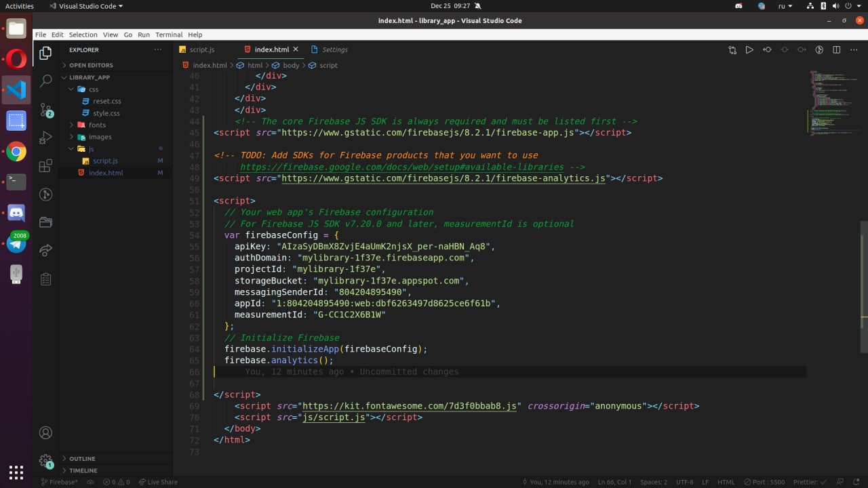Click Port : 5500 Live Server status
This screenshot has width=868, height=488.
tap(763, 482)
